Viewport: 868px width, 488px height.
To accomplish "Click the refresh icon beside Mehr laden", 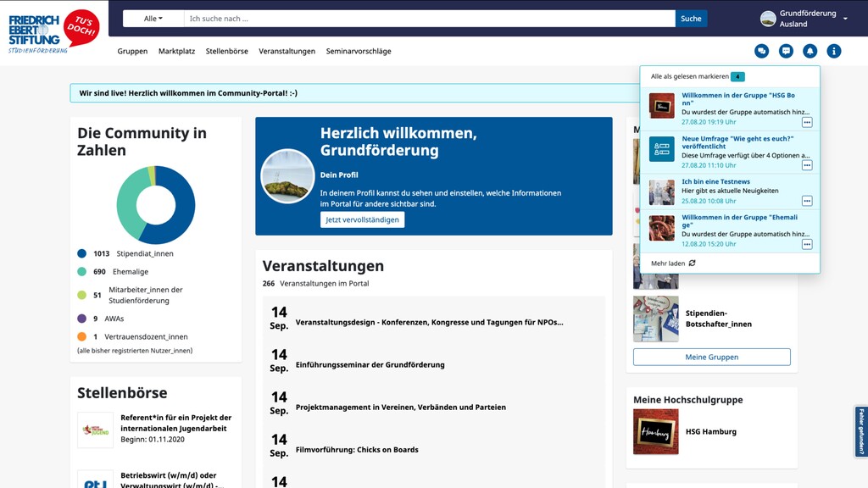I will click(x=693, y=263).
